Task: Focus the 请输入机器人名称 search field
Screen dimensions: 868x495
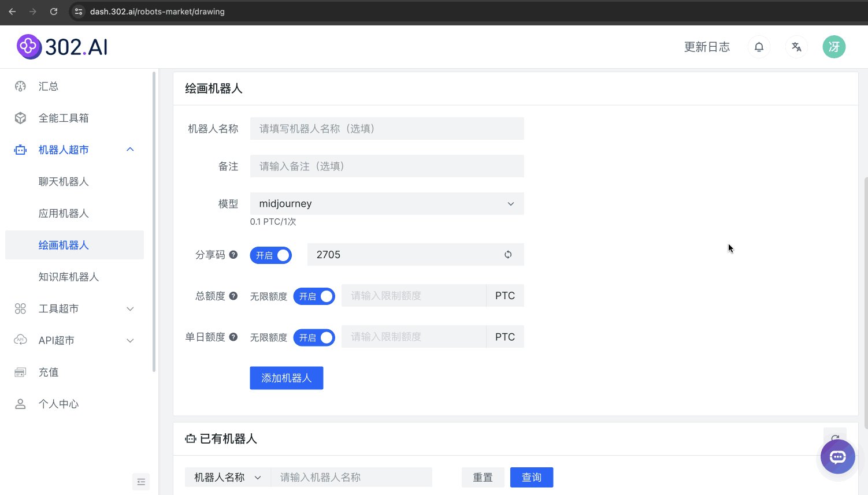Action: pyautogui.click(x=351, y=477)
